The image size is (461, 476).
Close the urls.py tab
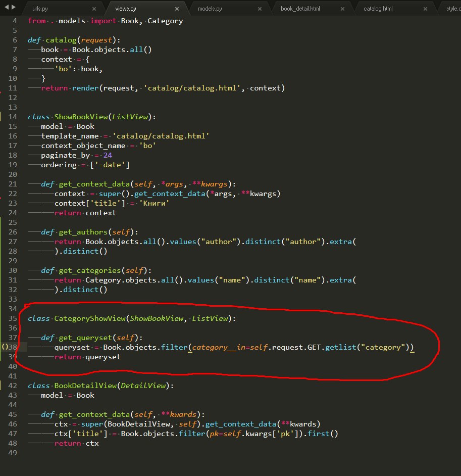coord(94,9)
